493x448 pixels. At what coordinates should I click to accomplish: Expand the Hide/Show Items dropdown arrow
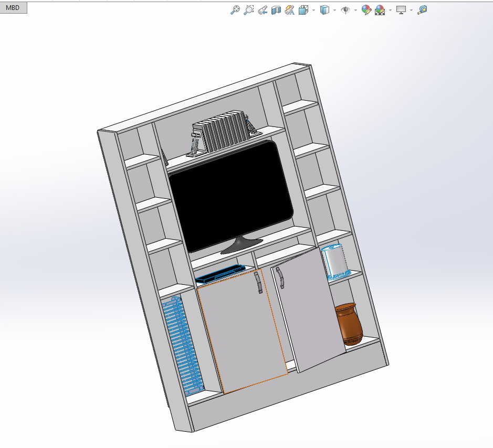point(355,10)
